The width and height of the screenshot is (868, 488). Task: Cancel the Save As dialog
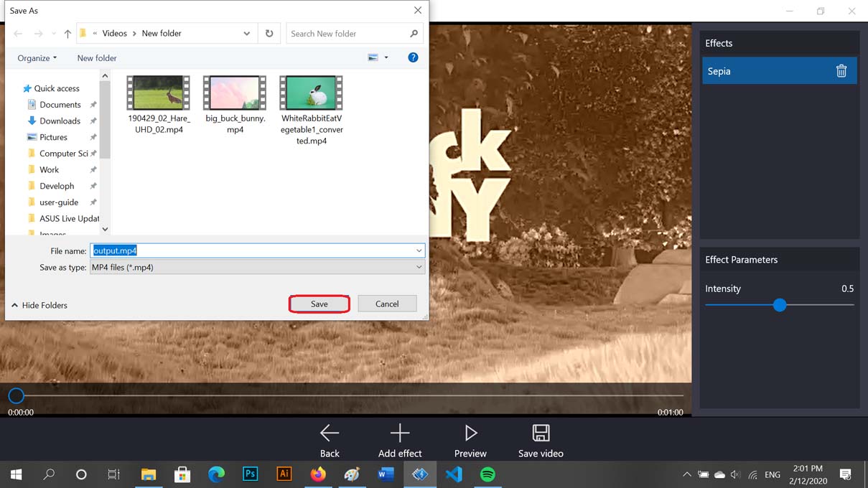click(387, 304)
